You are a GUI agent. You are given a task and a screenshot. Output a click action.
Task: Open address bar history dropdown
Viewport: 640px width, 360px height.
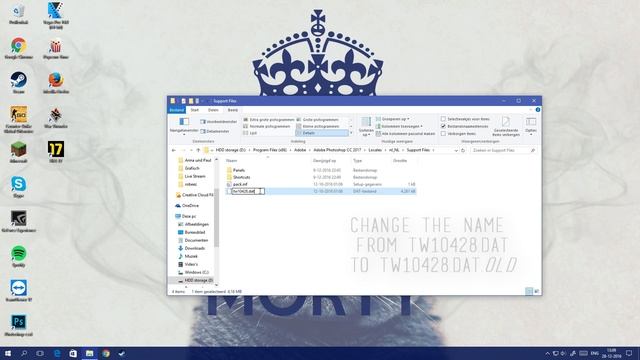pyautogui.click(x=456, y=150)
